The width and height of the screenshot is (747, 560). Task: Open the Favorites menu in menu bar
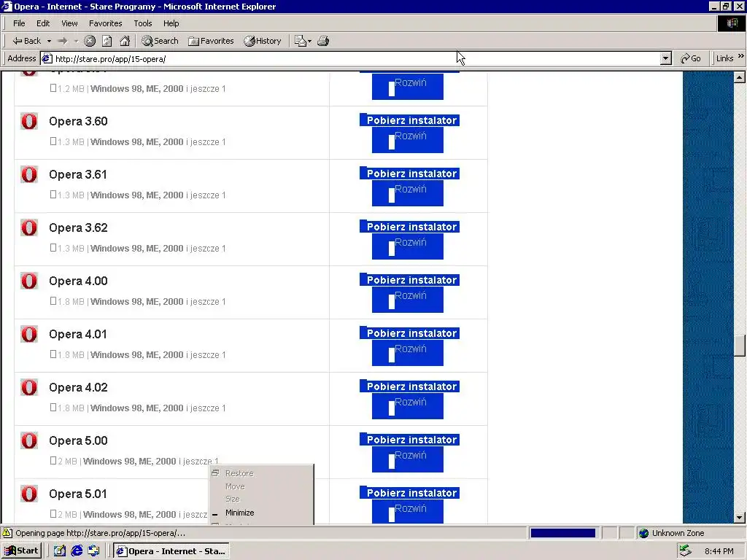tap(105, 23)
